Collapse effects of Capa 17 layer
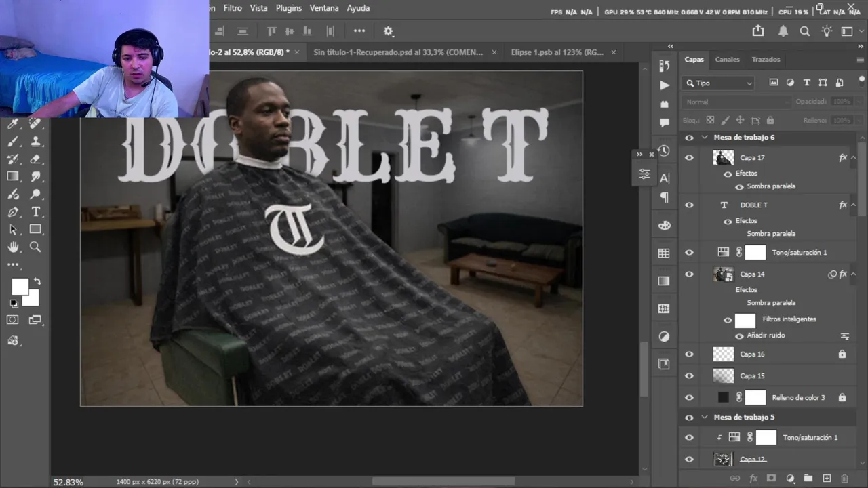The width and height of the screenshot is (868, 488). point(853,158)
